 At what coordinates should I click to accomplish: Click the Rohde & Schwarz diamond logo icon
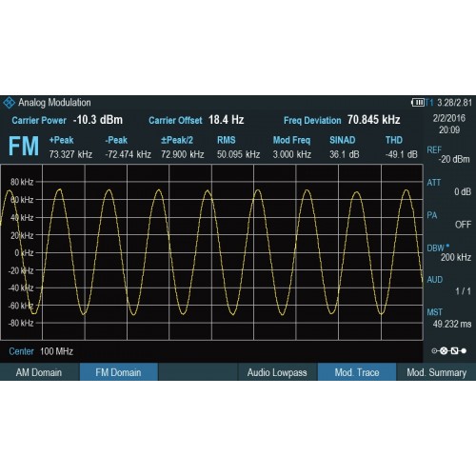coord(10,103)
